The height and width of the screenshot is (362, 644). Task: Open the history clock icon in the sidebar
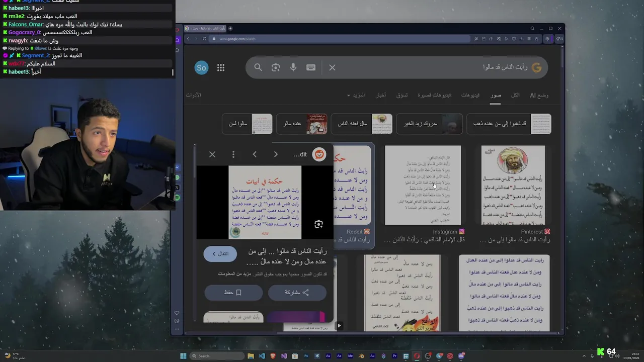pyautogui.click(x=177, y=321)
